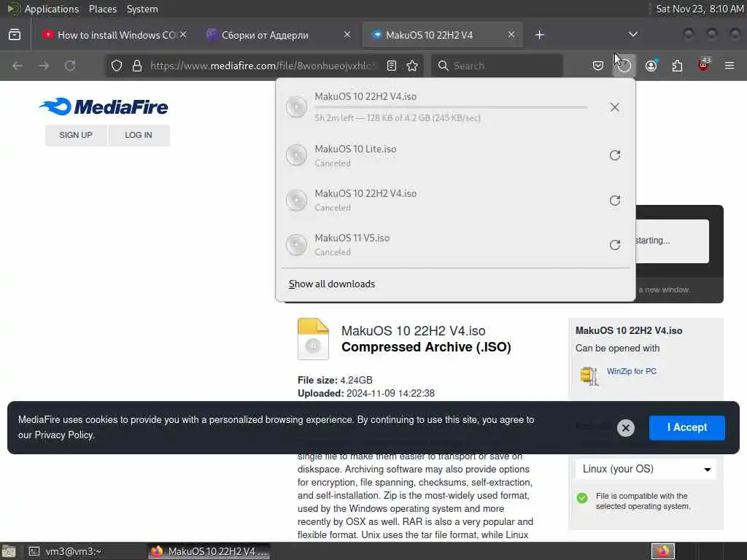The width and height of the screenshot is (747, 560).
Task: Open Show all downloads
Action: point(332,284)
